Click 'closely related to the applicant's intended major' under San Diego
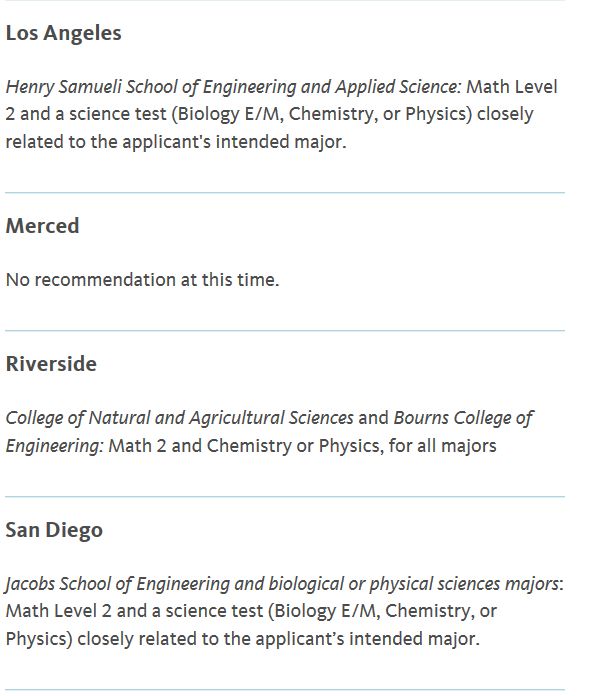Image resolution: width=596 pixels, height=696 pixels. tap(278, 639)
